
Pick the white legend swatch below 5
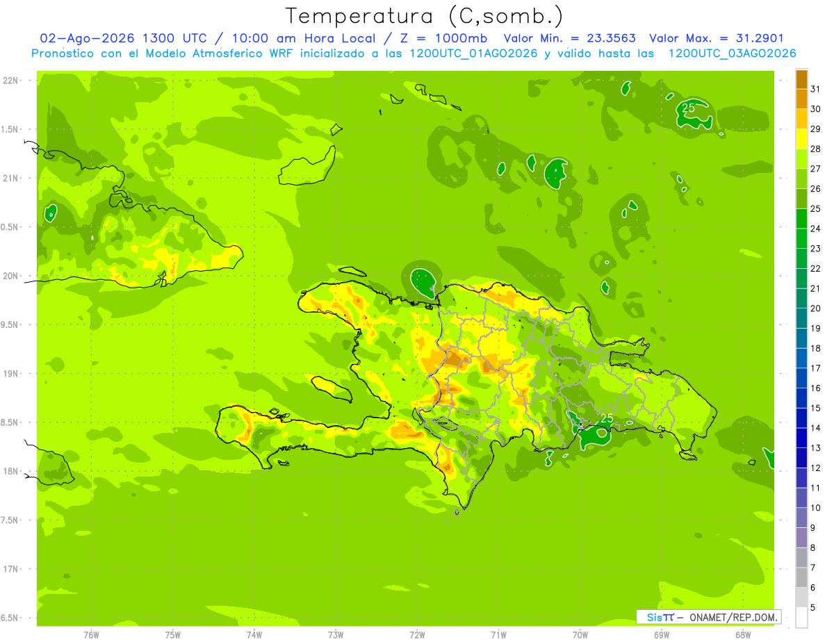(801, 618)
